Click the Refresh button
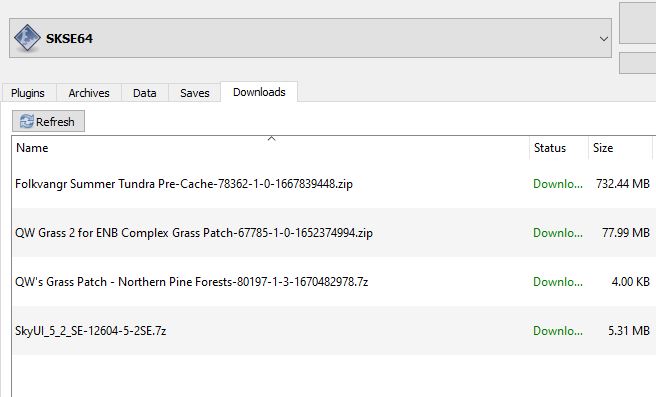The height and width of the screenshot is (397, 656). pos(48,121)
